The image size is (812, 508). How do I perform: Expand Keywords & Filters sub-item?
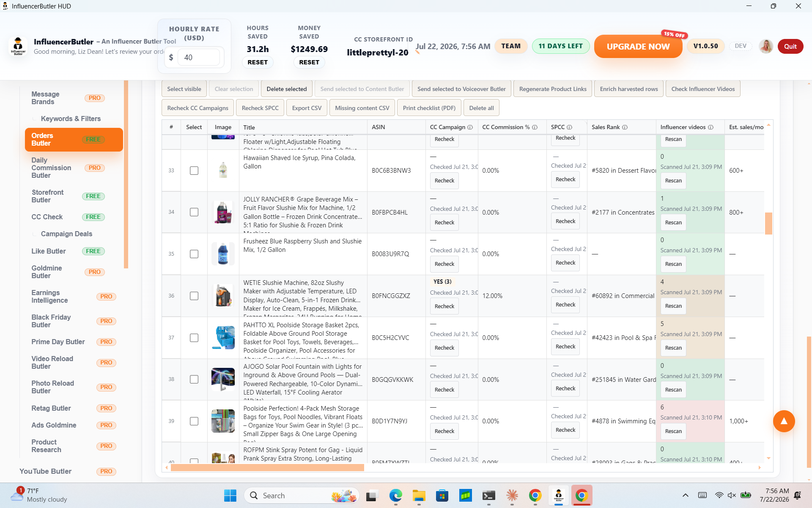click(70, 119)
